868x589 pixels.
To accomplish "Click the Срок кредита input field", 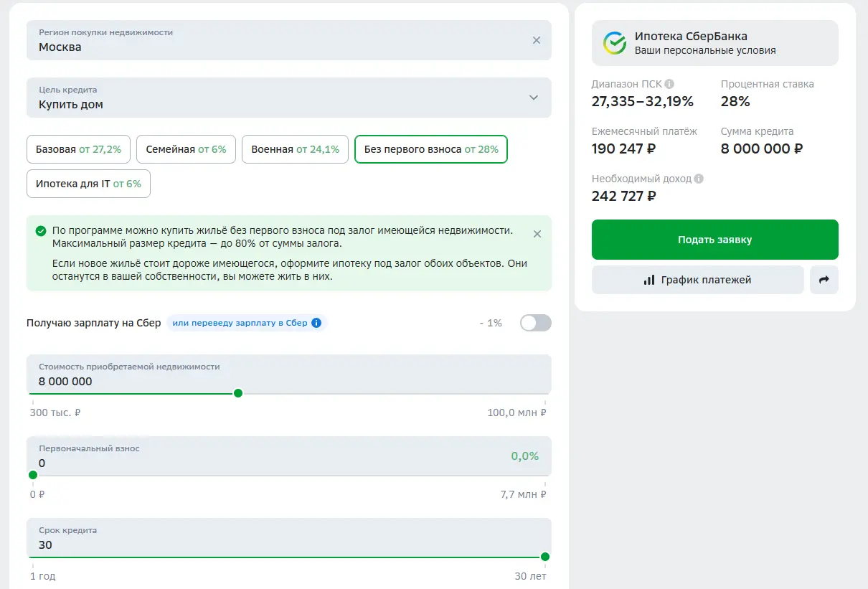I will pyautogui.click(x=289, y=537).
